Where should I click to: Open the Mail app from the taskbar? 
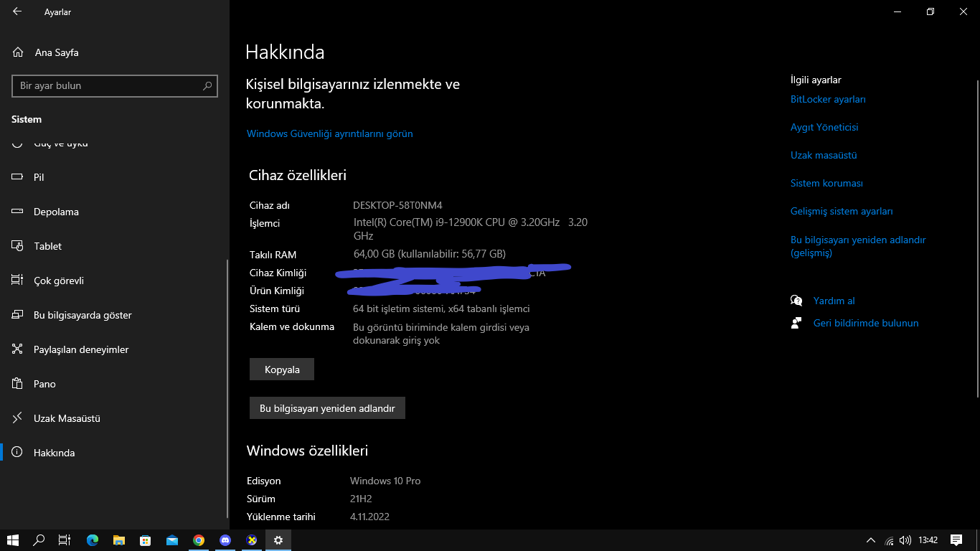pyautogui.click(x=172, y=540)
